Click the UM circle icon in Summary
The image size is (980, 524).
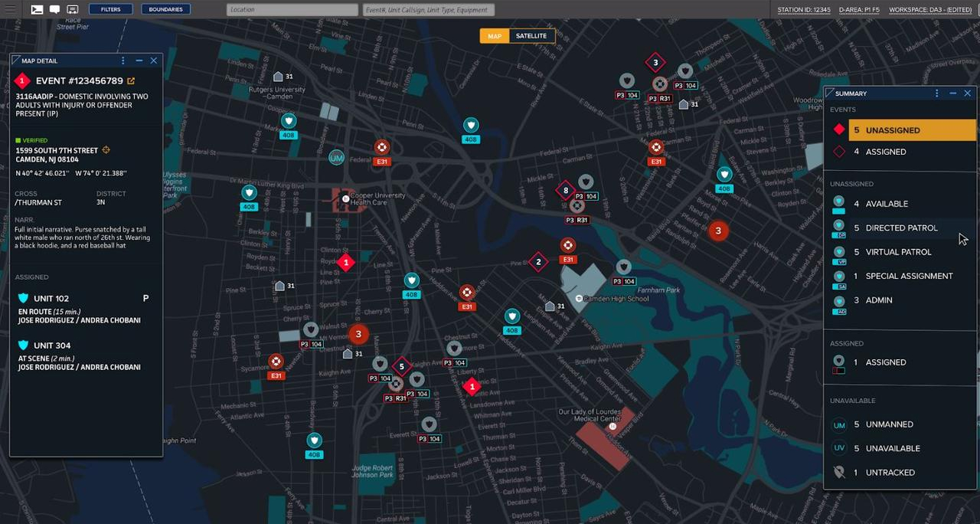(839, 424)
